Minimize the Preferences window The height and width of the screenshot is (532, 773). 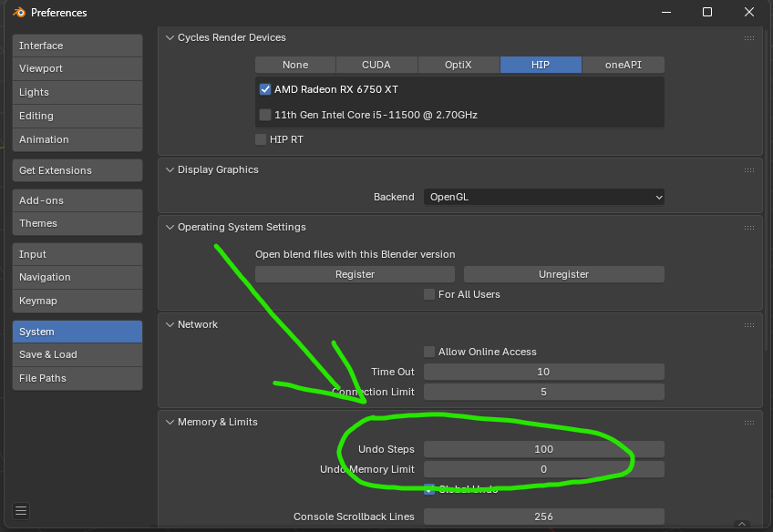pos(666,13)
